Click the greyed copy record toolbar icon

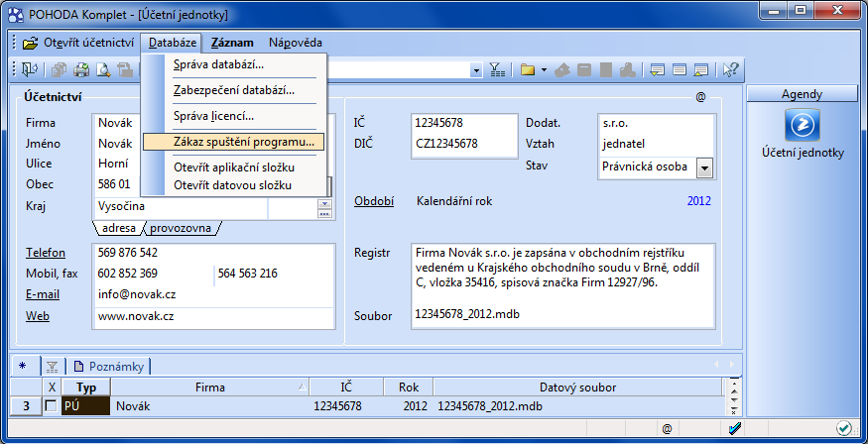(60, 69)
